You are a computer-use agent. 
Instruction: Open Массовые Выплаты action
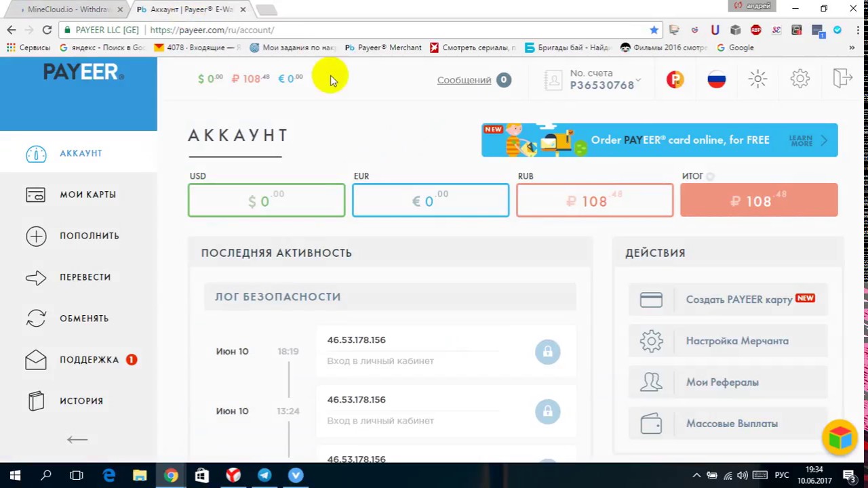point(728,424)
